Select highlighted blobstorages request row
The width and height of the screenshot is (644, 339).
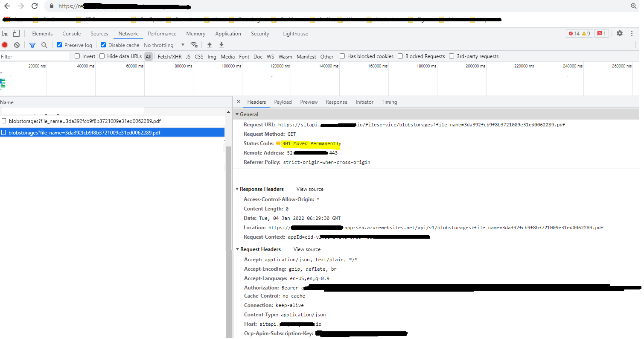click(112, 132)
